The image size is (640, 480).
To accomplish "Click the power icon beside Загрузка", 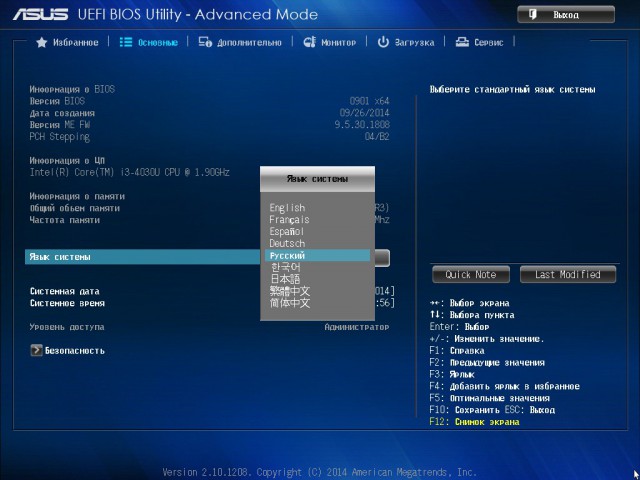I will pos(383,42).
